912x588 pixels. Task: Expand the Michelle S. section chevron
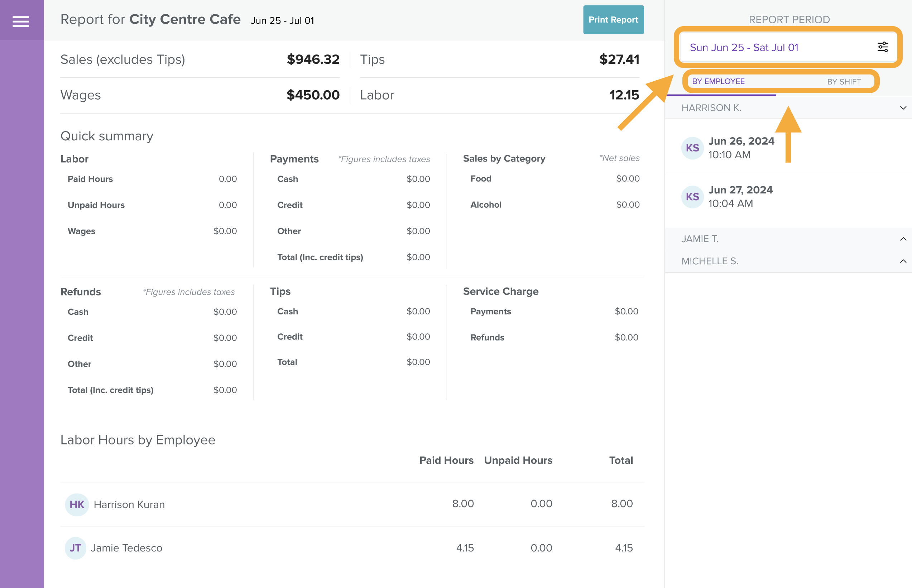(903, 261)
